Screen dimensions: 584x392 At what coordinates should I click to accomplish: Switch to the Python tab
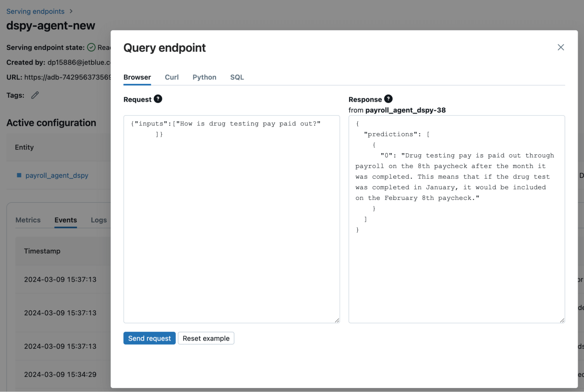[x=204, y=77]
